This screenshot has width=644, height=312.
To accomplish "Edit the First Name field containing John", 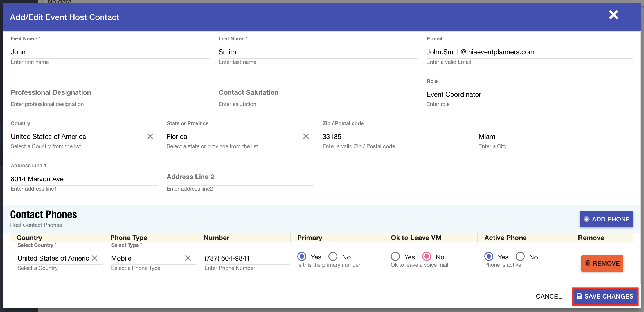I will pos(110,52).
